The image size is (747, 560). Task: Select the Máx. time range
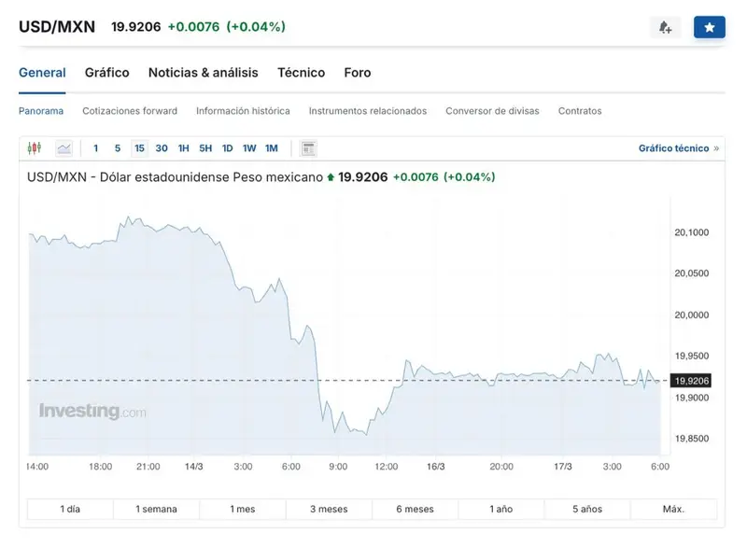coord(671,509)
